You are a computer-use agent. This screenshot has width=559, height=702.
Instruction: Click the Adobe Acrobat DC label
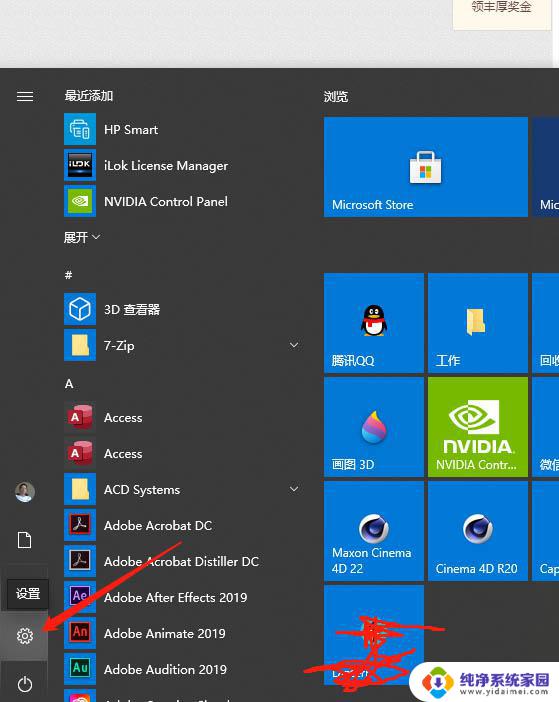[158, 525]
